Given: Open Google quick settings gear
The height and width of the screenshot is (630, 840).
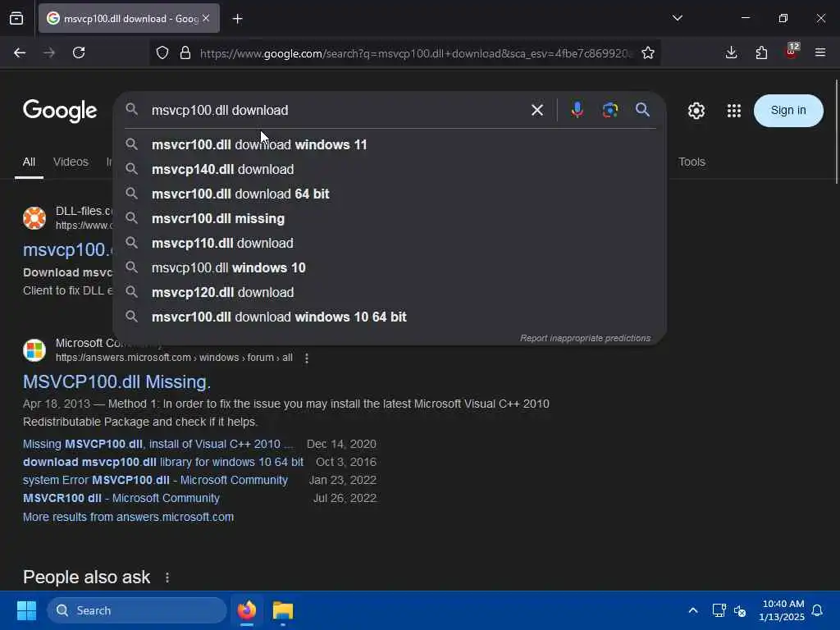Looking at the screenshot, I should 696,111.
